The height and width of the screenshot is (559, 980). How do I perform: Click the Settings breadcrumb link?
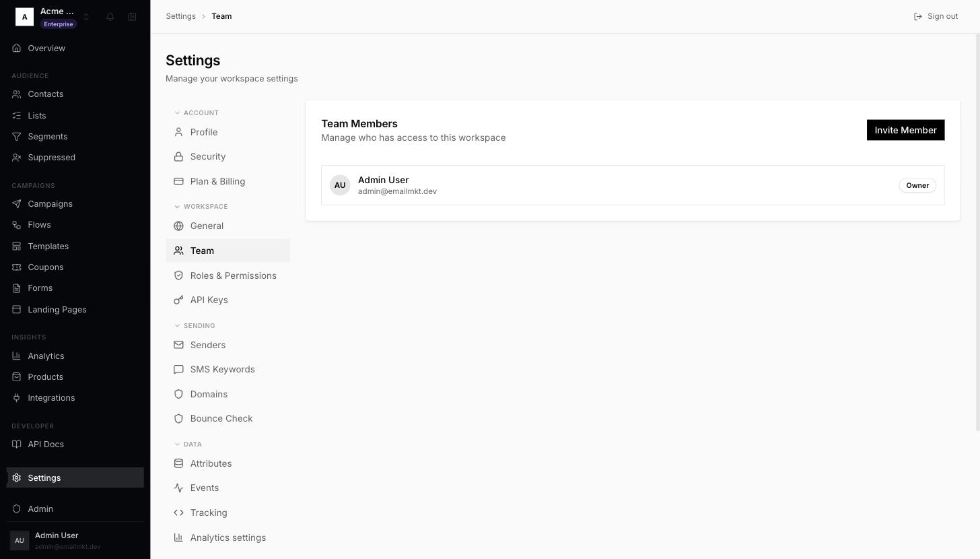180,17
